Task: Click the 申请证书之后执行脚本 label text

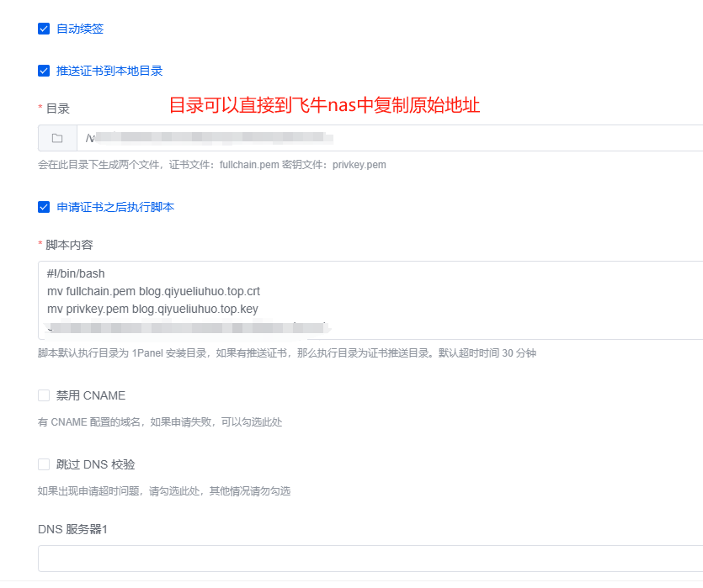Action: 115,207
